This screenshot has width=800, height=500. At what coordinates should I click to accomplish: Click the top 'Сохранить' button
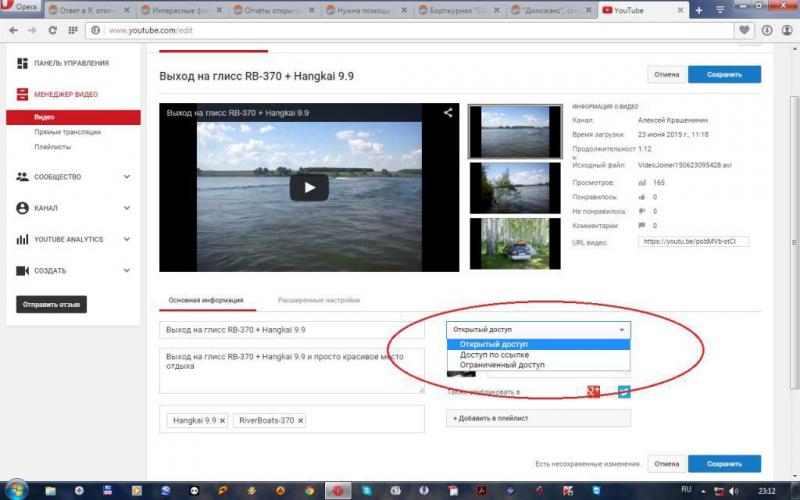[x=724, y=74]
